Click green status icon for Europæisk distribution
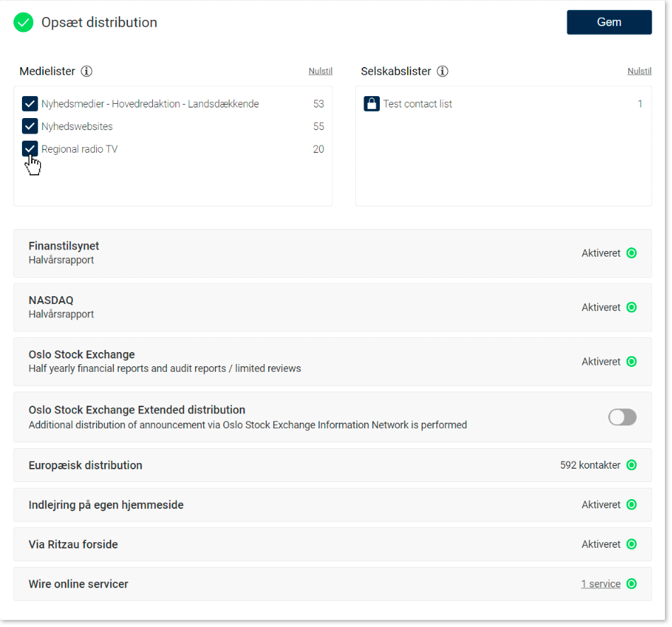 click(x=632, y=465)
